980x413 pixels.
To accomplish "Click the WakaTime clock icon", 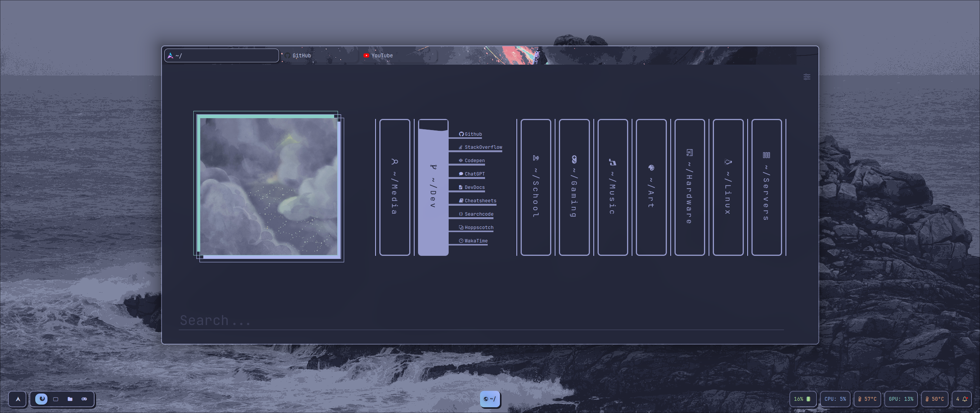I will pos(461,241).
